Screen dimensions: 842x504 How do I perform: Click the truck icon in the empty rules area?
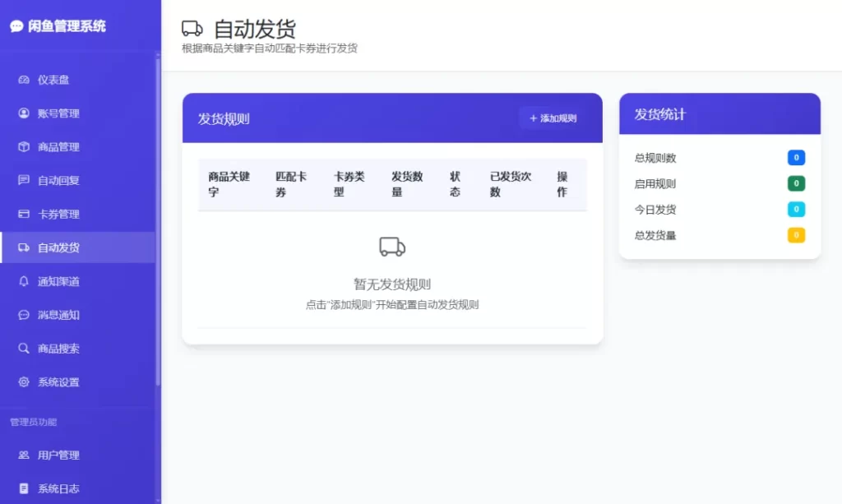tap(391, 245)
